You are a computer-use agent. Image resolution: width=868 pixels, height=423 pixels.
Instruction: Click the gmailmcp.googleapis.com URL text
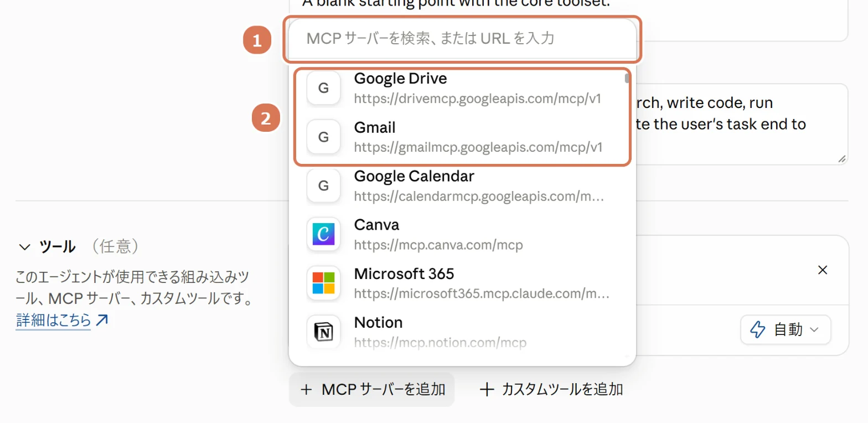tap(478, 148)
